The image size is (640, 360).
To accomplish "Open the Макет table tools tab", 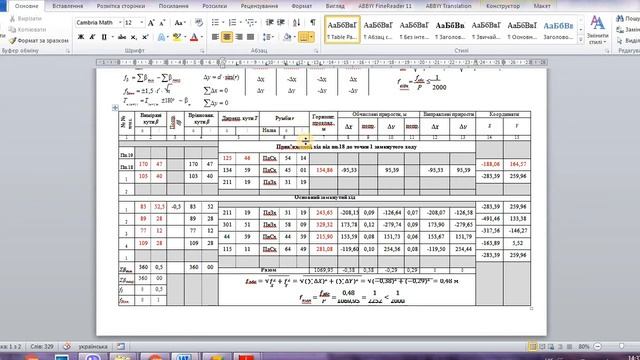I will [542, 6].
